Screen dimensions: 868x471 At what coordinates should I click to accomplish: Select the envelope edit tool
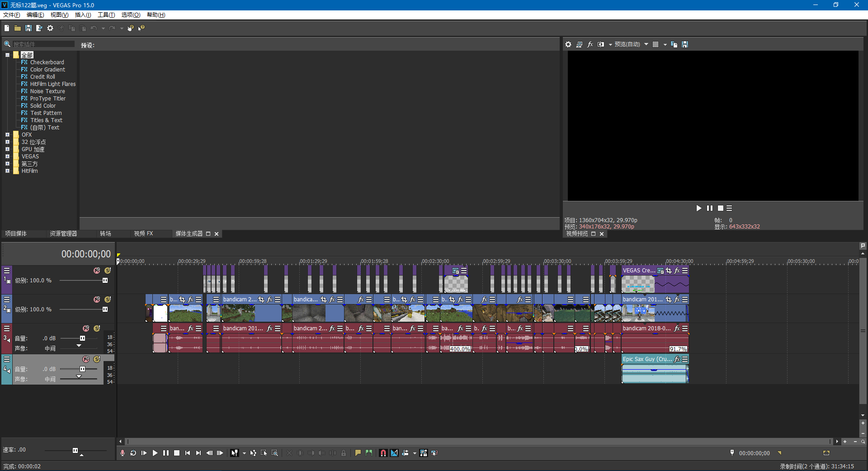pyautogui.click(x=253, y=453)
